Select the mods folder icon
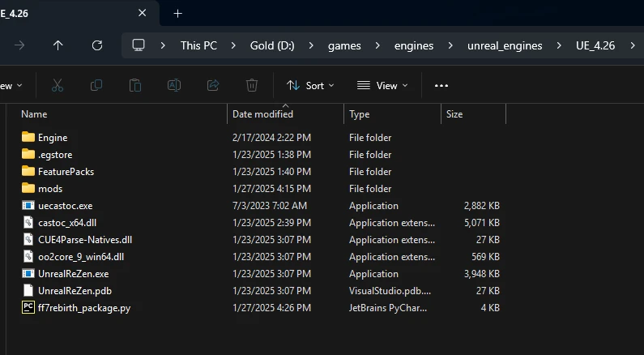 [28, 188]
